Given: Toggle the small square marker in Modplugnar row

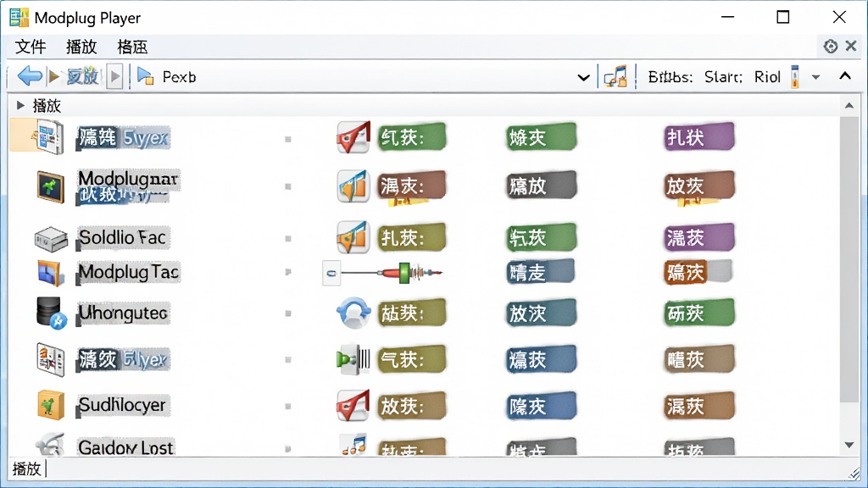Looking at the screenshot, I should (x=288, y=186).
